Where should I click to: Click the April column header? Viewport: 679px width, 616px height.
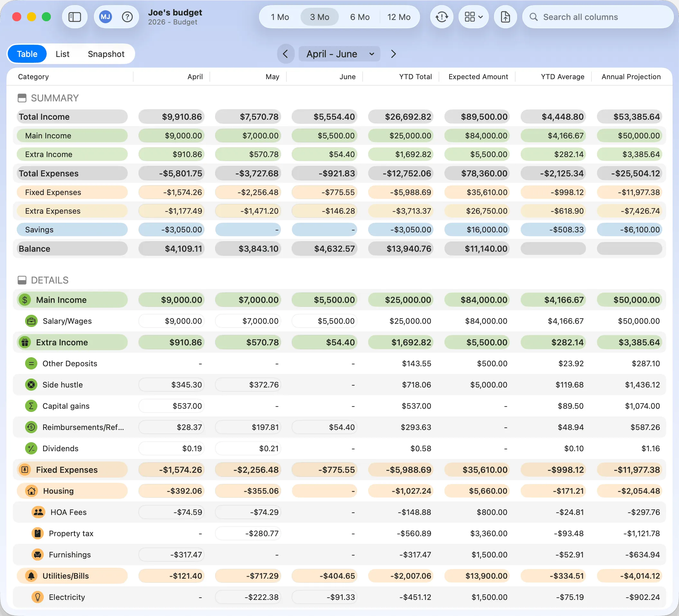click(195, 77)
